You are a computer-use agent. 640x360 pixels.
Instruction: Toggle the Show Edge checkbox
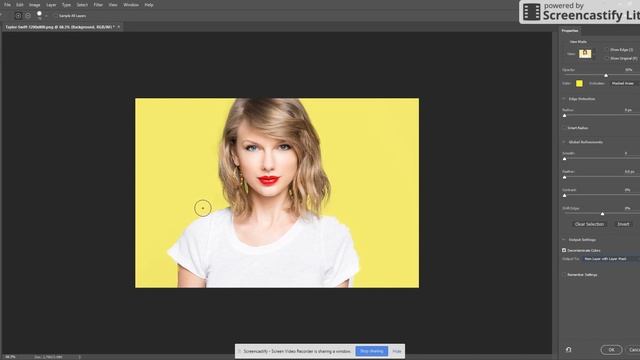607,50
